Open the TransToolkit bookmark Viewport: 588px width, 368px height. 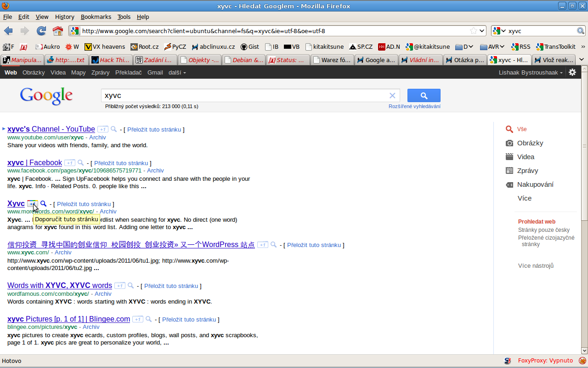tap(555, 46)
